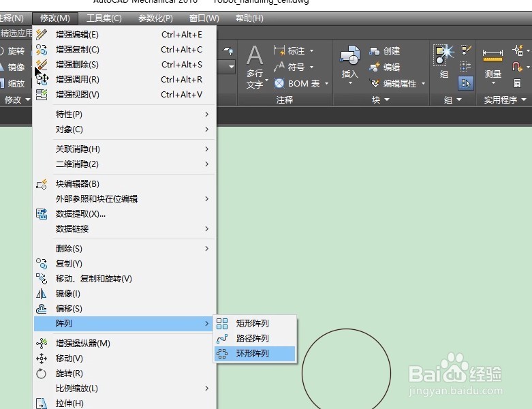The height and width of the screenshot is (409, 532).
Task: Open 增强视图(V) from the Modify menu
Action: click(x=125, y=94)
